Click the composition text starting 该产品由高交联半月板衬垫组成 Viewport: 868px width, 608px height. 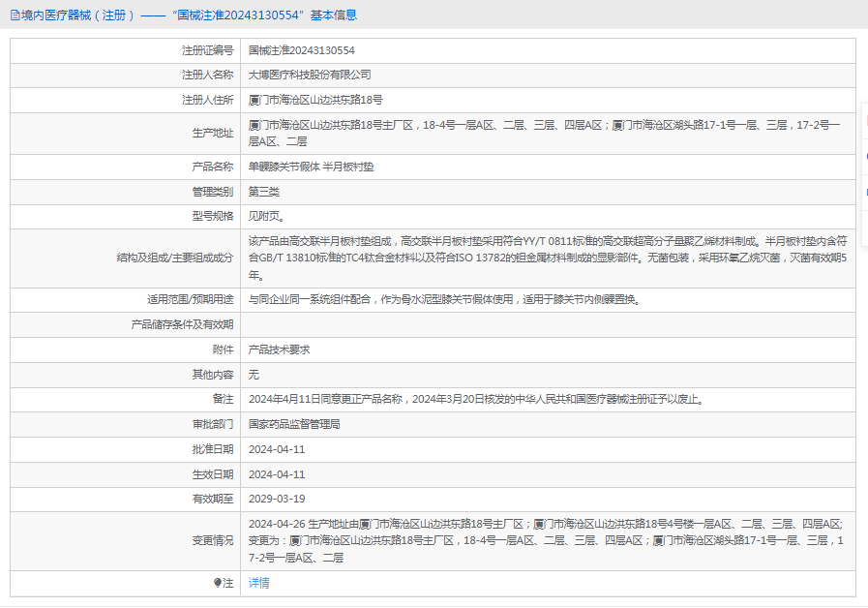pyautogui.click(x=548, y=258)
